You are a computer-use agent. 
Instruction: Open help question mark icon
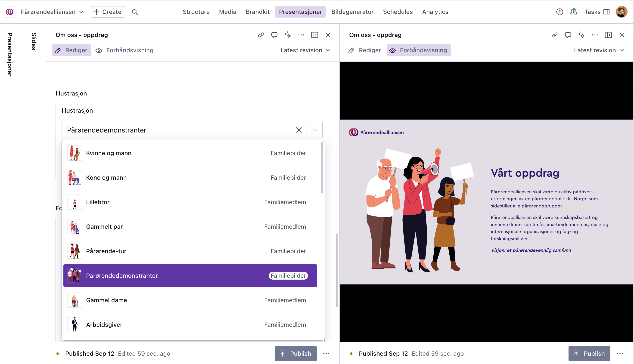pyautogui.click(x=559, y=12)
